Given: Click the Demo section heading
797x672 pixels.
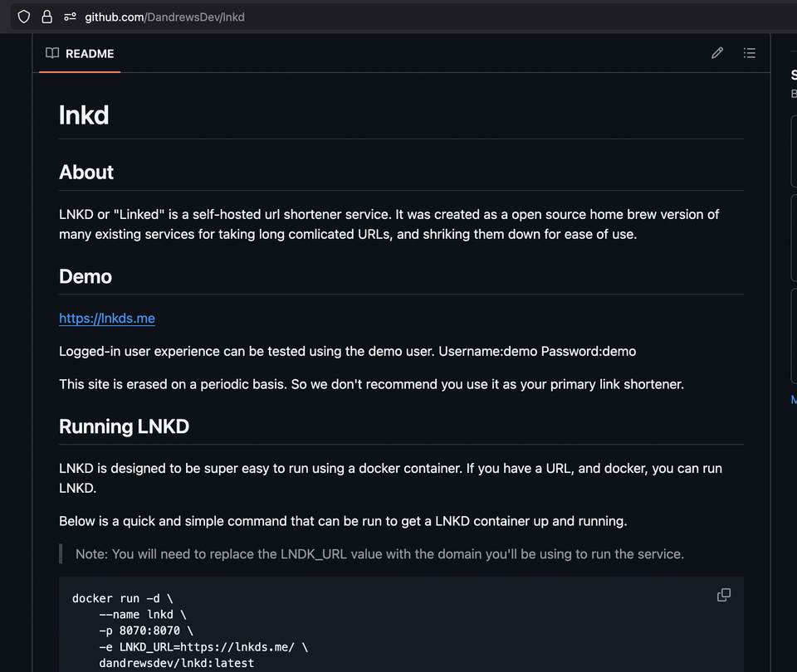Looking at the screenshot, I should [x=85, y=277].
